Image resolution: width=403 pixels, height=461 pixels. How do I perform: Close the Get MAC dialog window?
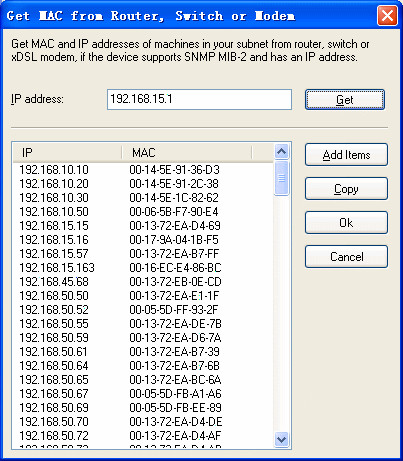pos(387,16)
